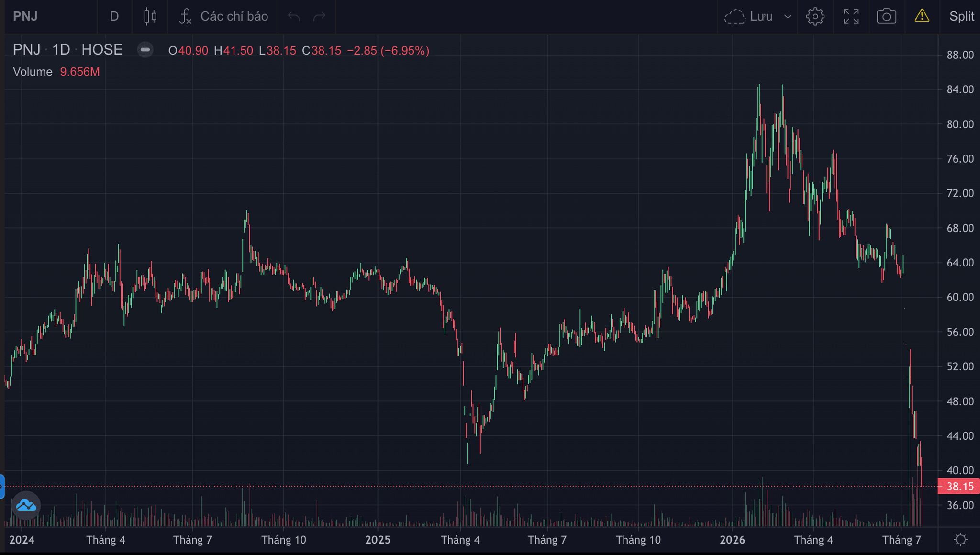Screen dimensions: 980x555
Task: Click the Volume 9.656M legend label
Action: click(x=56, y=72)
